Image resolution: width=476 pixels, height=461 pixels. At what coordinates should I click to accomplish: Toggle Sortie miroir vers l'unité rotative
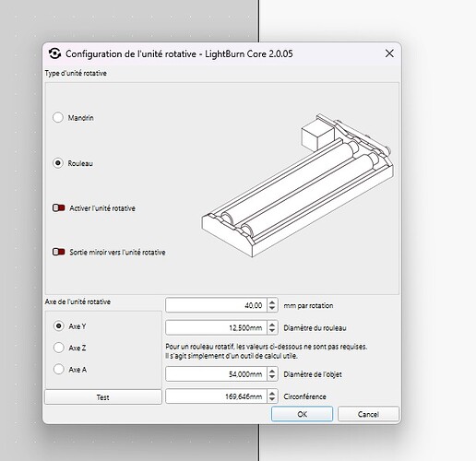coord(59,252)
